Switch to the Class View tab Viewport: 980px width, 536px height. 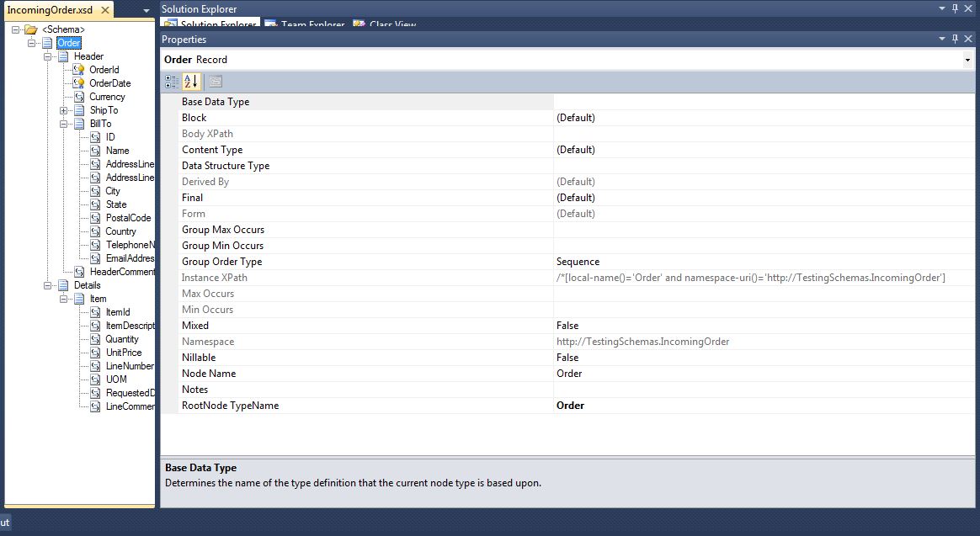pyautogui.click(x=385, y=24)
